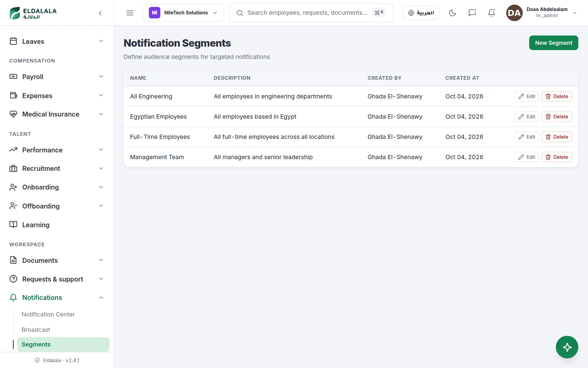The height and width of the screenshot is (368, 588).
Task: Switch language with the العربية button
Action: tap(421, 13)
